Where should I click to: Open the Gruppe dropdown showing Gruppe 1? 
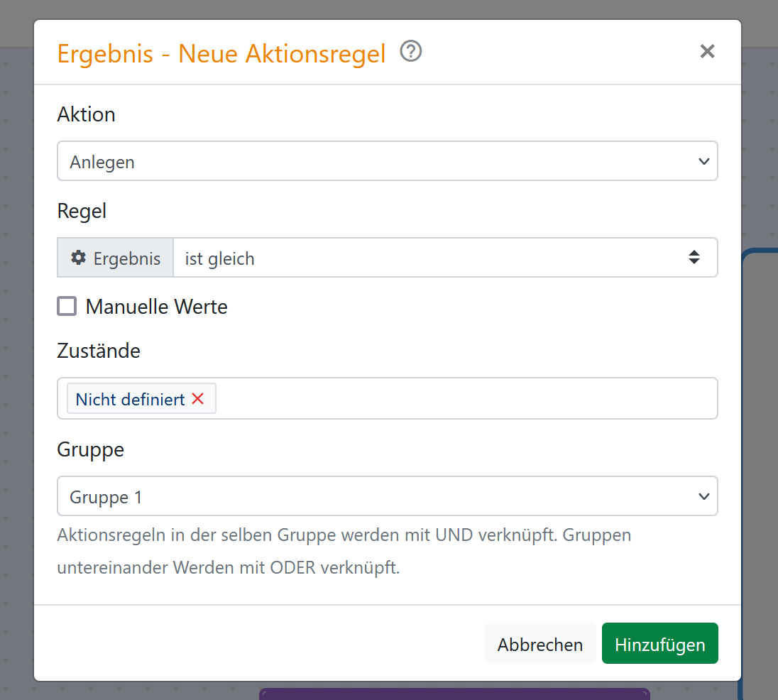point(387,496)
